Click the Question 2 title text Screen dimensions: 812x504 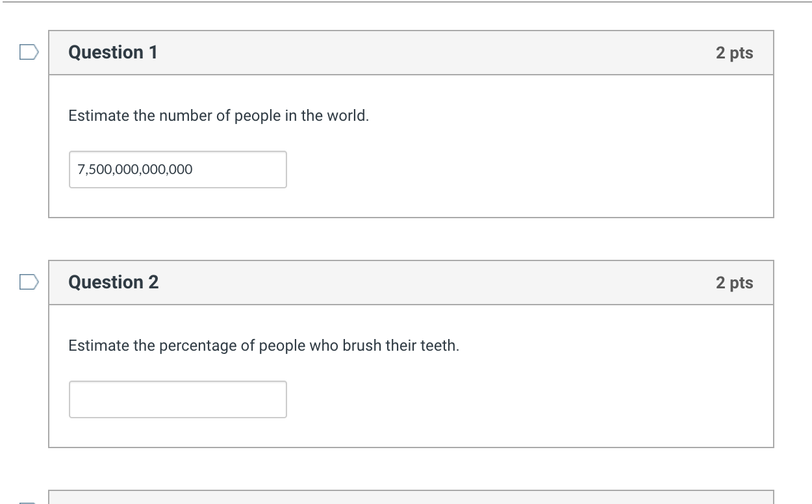(113, 282)
